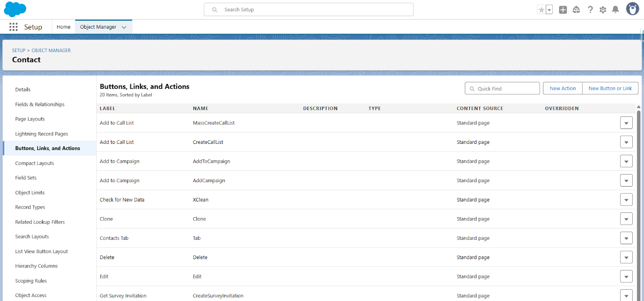Open the App Launcher grid icon
This screenshot has width=644, height=301.
point(13,27)
